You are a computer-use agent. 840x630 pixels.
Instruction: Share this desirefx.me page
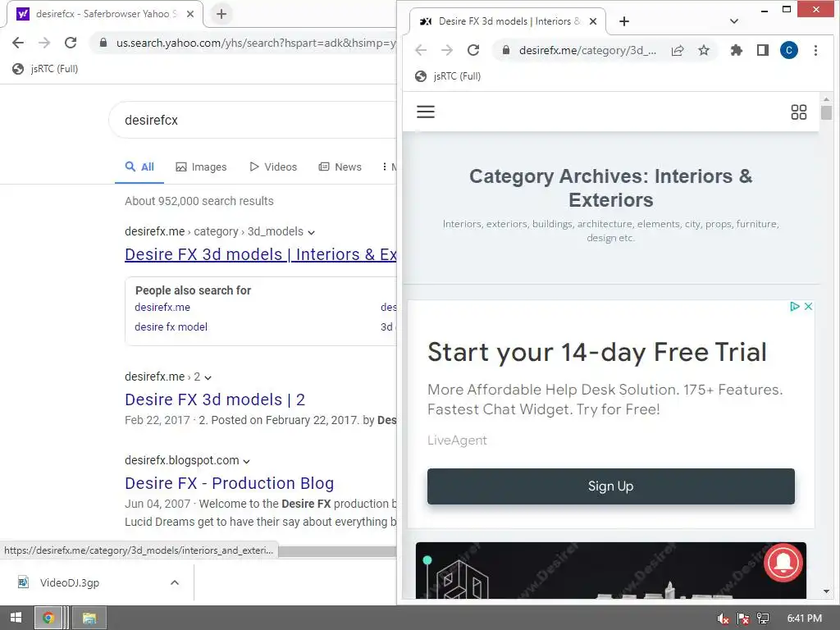(678, 50)
